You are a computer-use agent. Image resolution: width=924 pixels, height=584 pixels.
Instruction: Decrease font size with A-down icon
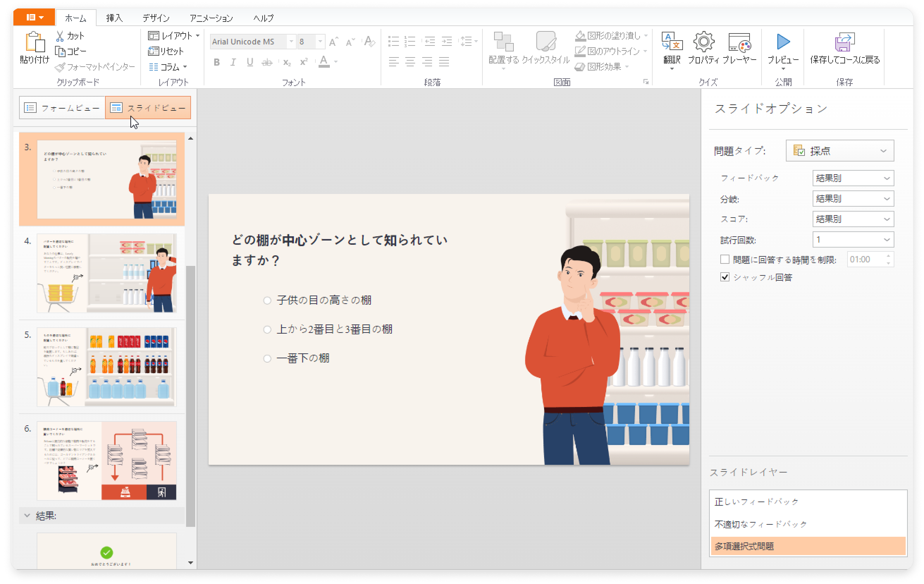click(350, 42)
